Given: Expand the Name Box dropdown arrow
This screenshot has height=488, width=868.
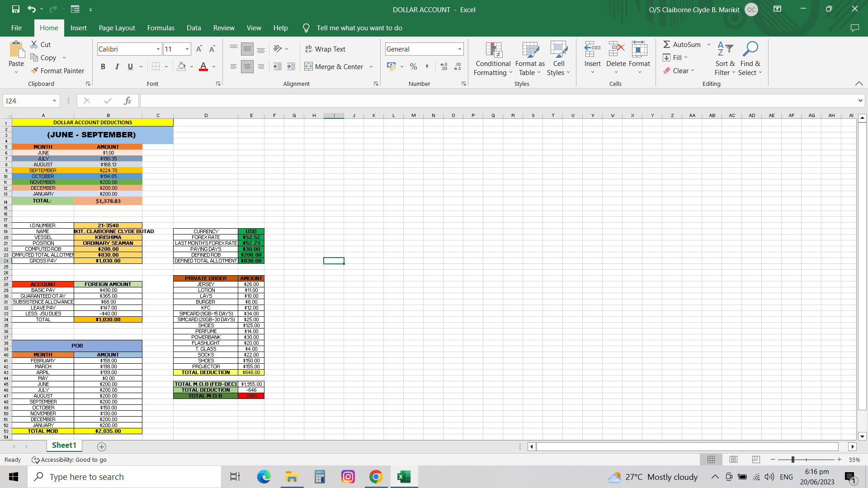Looking at the screenshot, I should coord(54,101).
